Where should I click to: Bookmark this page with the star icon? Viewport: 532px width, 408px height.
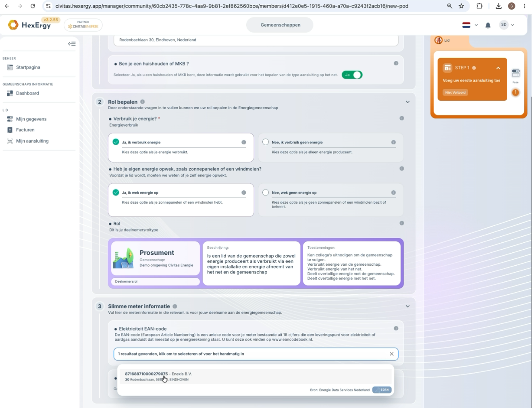461,6
